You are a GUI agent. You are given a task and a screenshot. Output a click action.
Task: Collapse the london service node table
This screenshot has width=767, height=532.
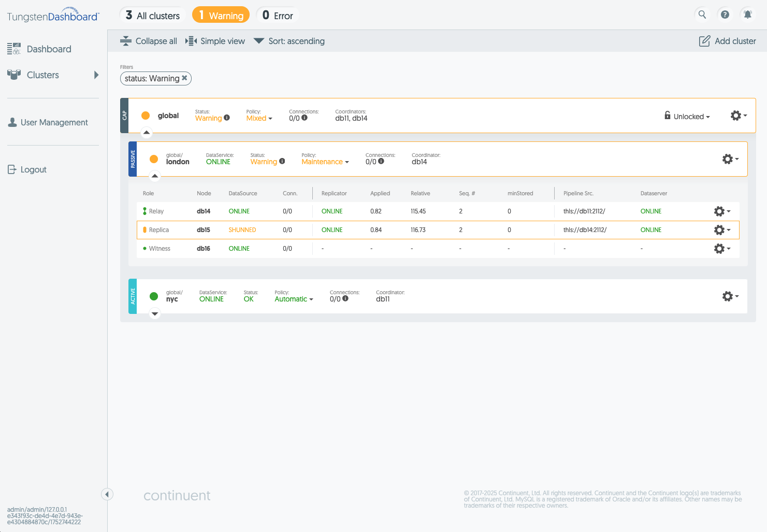click(x=155, y=176)
